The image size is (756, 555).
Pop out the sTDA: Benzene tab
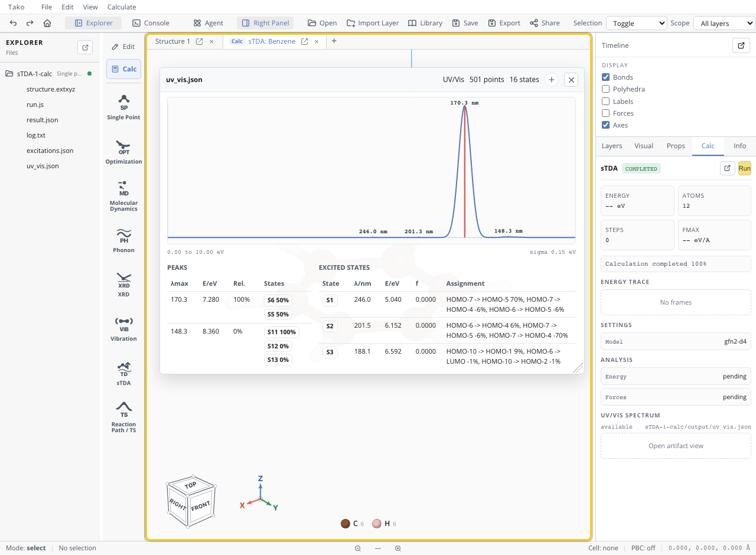304,41
